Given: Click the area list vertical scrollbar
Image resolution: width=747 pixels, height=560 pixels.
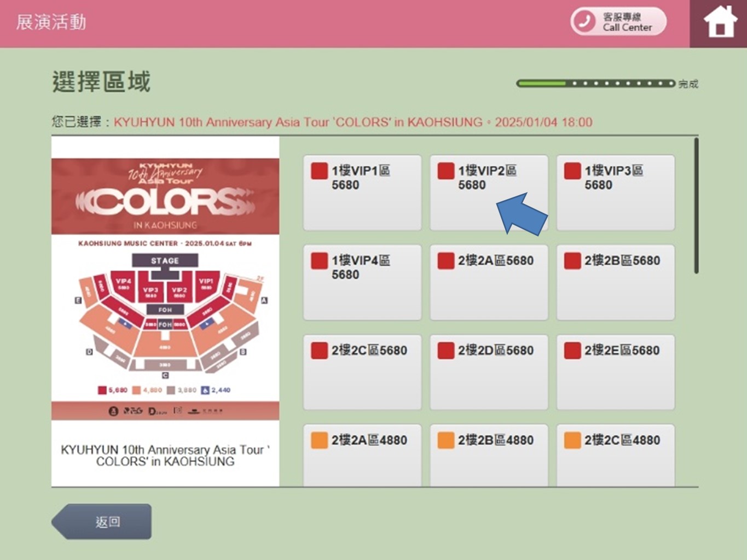Looking at the screenshot, I should click(696, 206).
